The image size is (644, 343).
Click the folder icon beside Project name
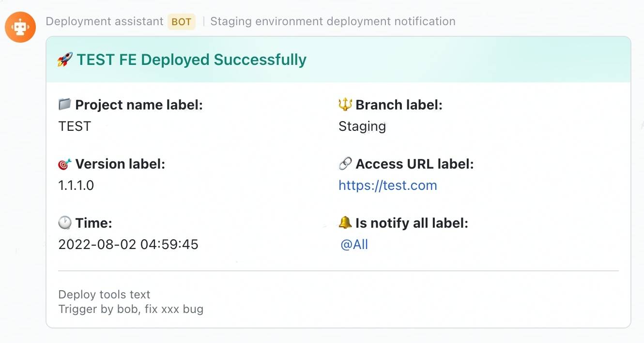(64, 104)
